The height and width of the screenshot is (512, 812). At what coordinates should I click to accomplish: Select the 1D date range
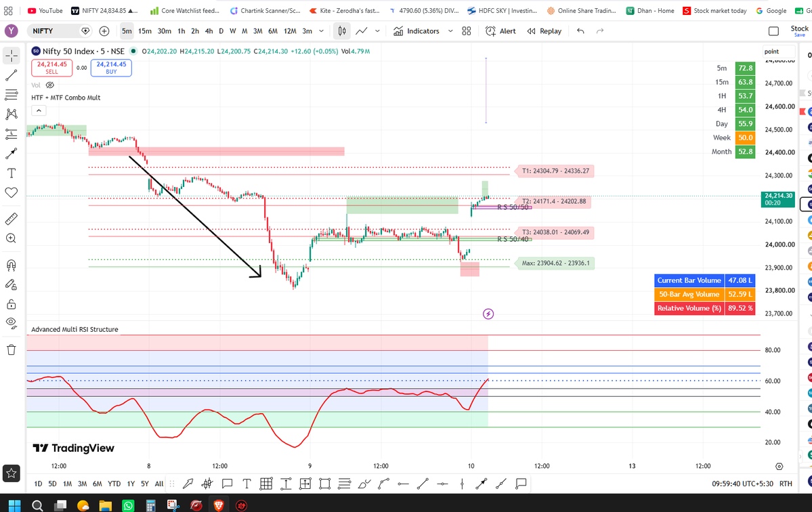(38, 484)
